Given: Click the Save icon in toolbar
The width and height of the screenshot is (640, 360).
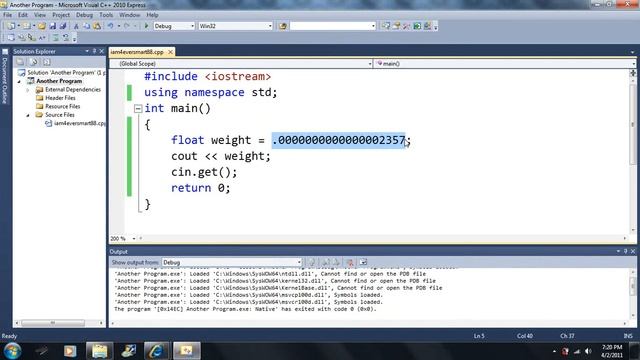Looking at the screenshot, I should click(53, 26).
